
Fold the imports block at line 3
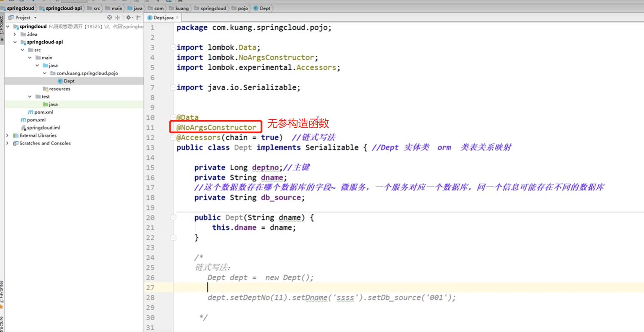tap(174, 48)
